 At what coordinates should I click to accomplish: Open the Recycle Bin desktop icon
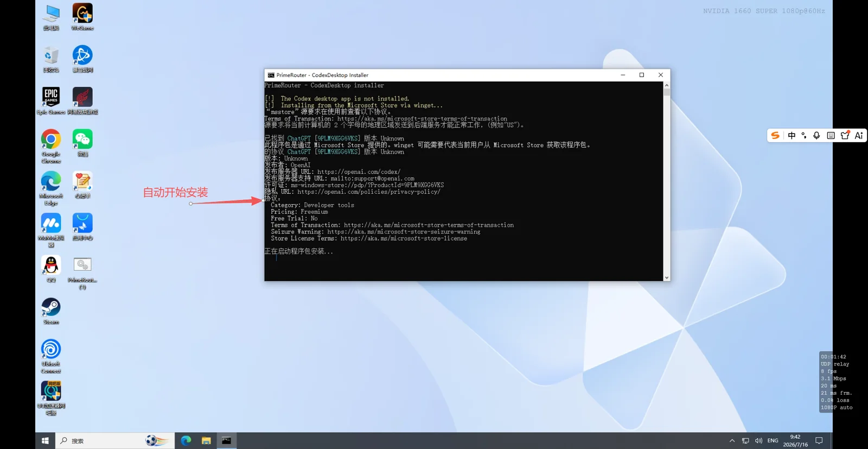click(51, 59)
